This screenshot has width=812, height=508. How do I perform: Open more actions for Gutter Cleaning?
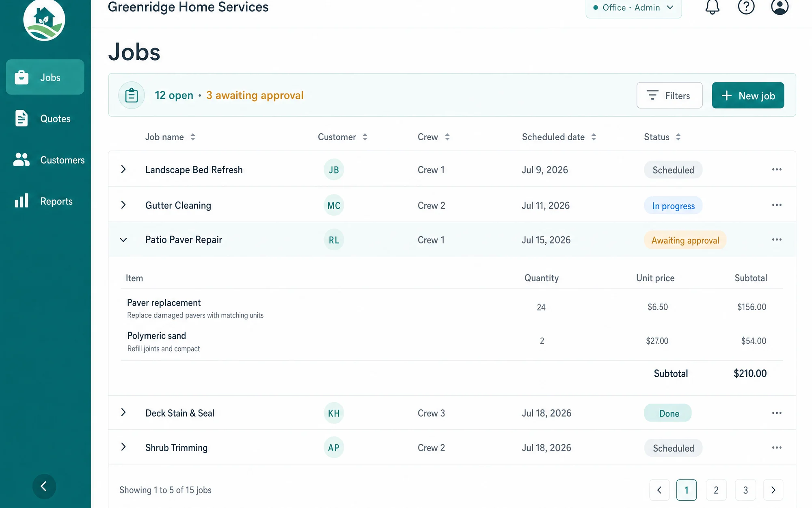point(777,205)
